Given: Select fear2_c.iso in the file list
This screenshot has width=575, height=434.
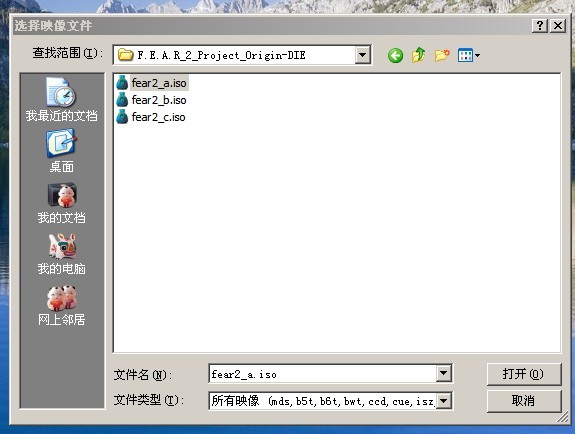Looking at the screenshot, I should click(x=151, y=117).
